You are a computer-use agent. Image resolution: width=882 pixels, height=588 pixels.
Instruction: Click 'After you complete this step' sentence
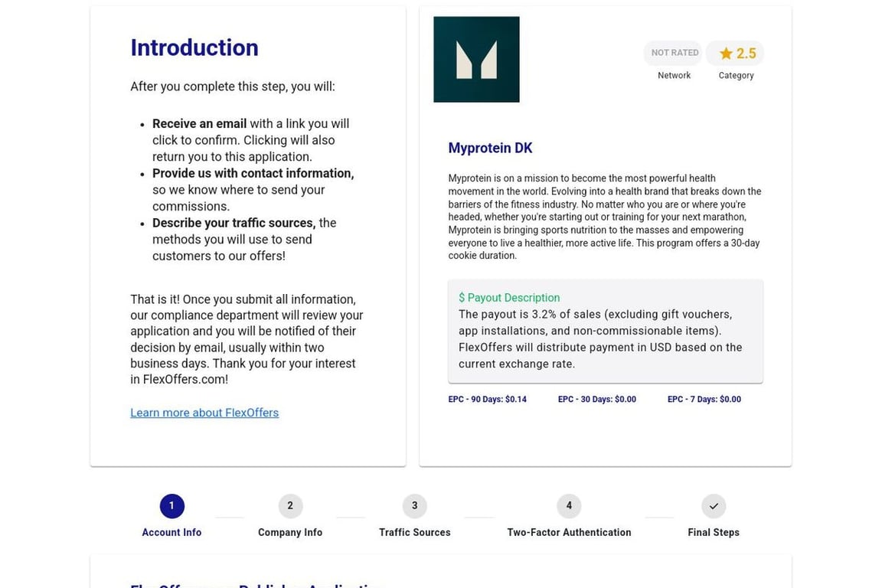(232, 87)
